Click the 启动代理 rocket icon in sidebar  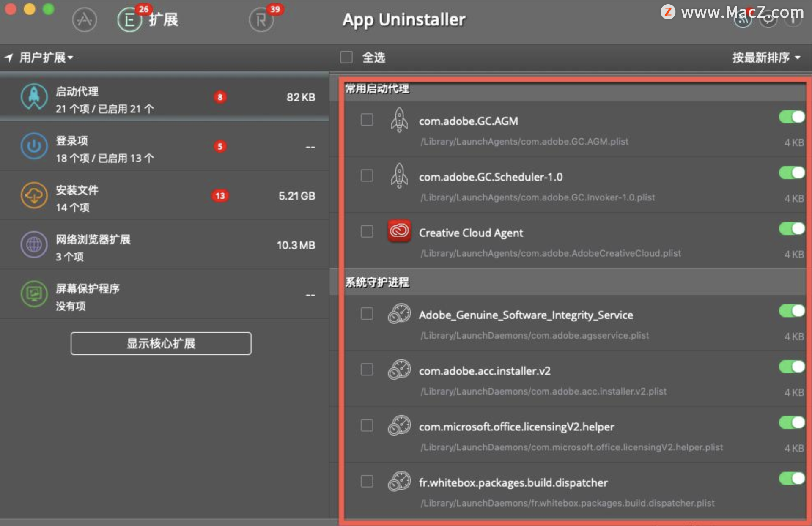(34, 97)
